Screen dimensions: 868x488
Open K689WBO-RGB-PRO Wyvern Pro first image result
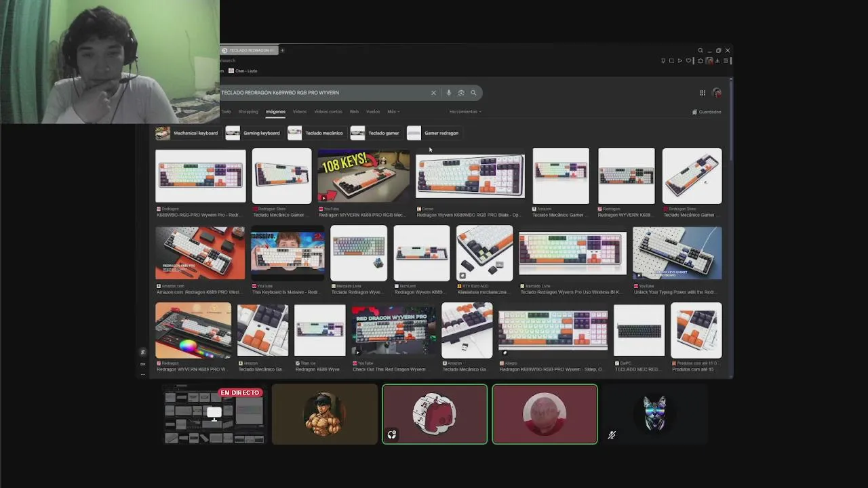coord(201,176)
